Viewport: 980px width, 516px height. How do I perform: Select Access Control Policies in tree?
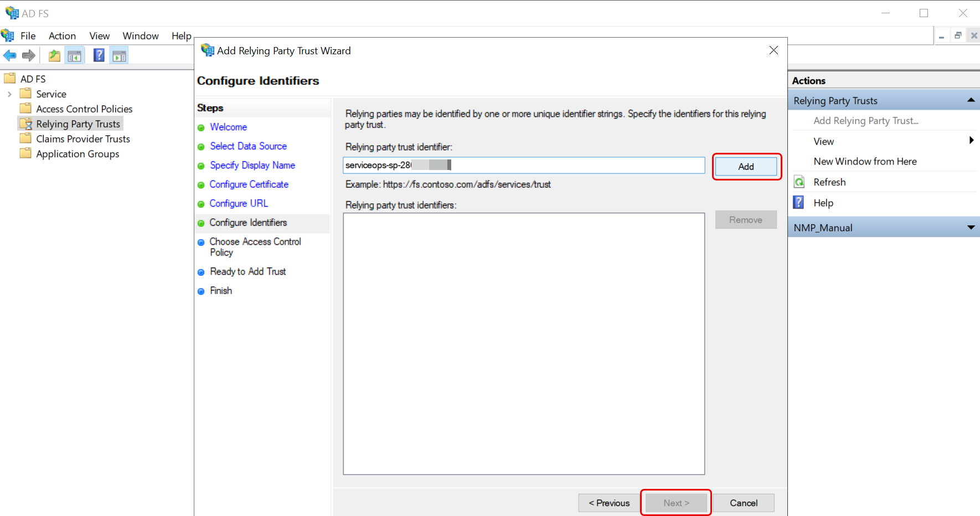pyautogui.click(x=84, y=109)
